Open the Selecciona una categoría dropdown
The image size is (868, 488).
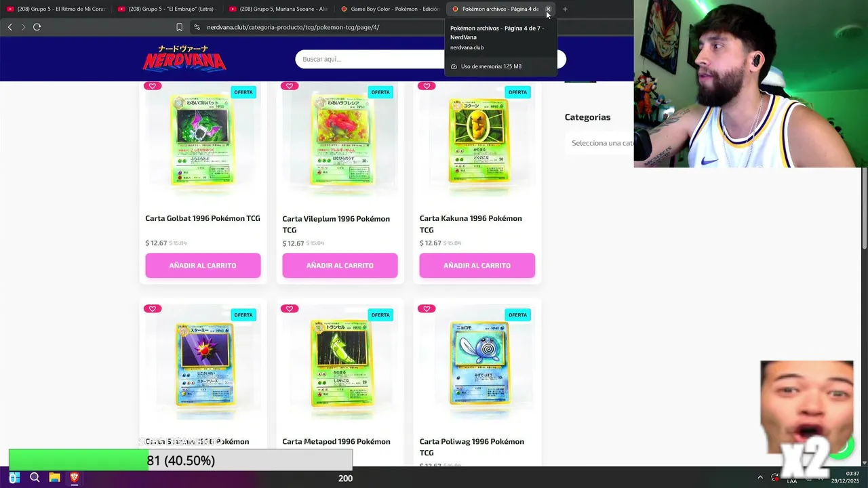(602, 143)
